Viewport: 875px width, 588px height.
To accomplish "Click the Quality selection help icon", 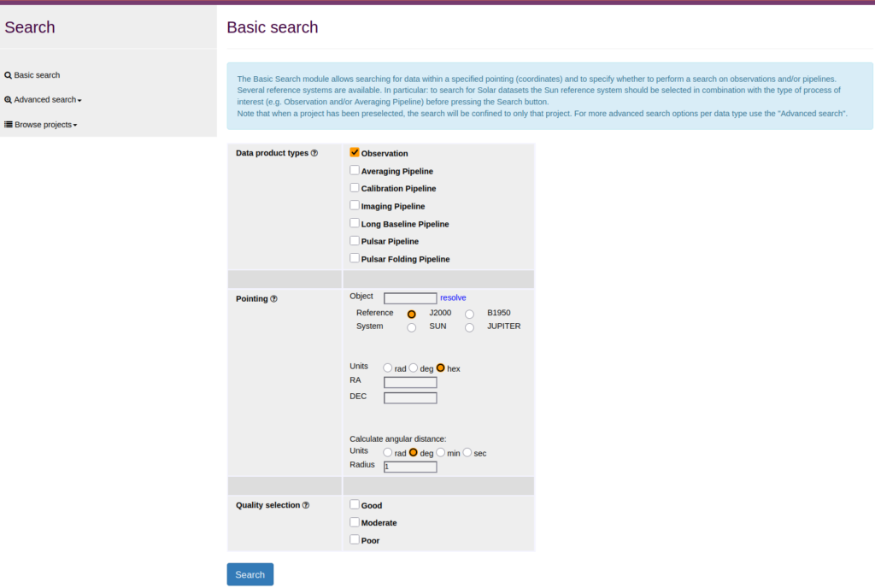I will click(x=306, y=505).
